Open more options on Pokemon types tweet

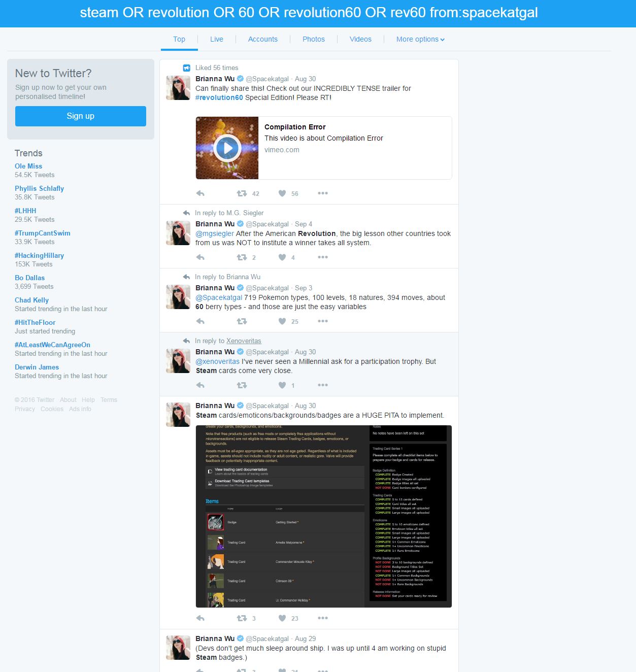[x=323, y=321]
